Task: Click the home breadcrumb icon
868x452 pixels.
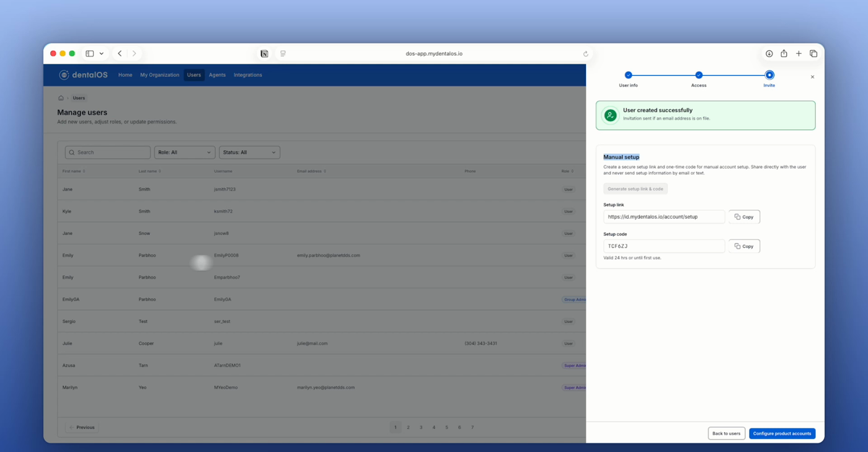Action: (x=61, y=98)
